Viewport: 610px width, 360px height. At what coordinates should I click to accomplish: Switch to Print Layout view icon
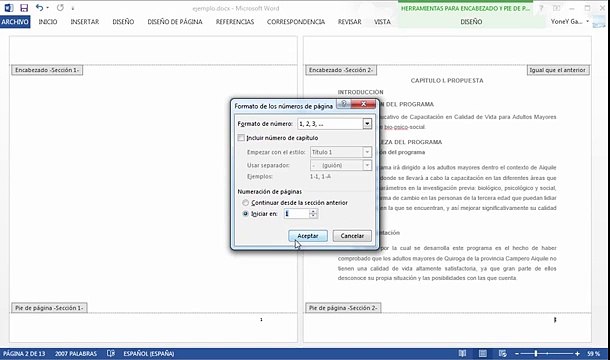(x=482, y=353)
